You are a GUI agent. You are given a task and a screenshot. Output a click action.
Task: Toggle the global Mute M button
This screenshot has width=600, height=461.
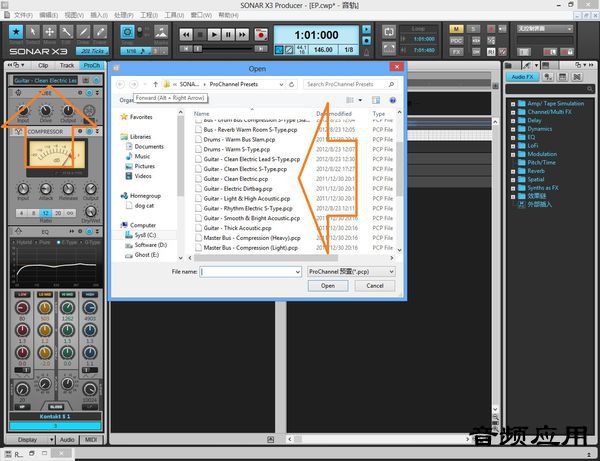456,29
